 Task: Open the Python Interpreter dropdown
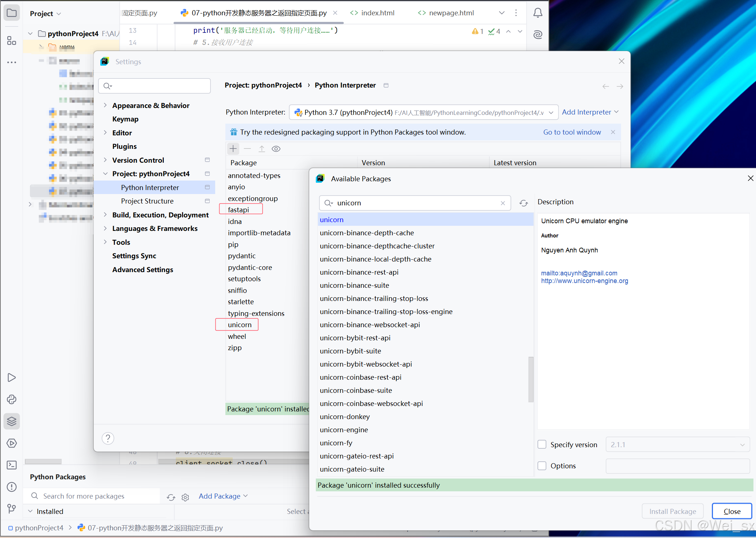(x=423, y=112)
